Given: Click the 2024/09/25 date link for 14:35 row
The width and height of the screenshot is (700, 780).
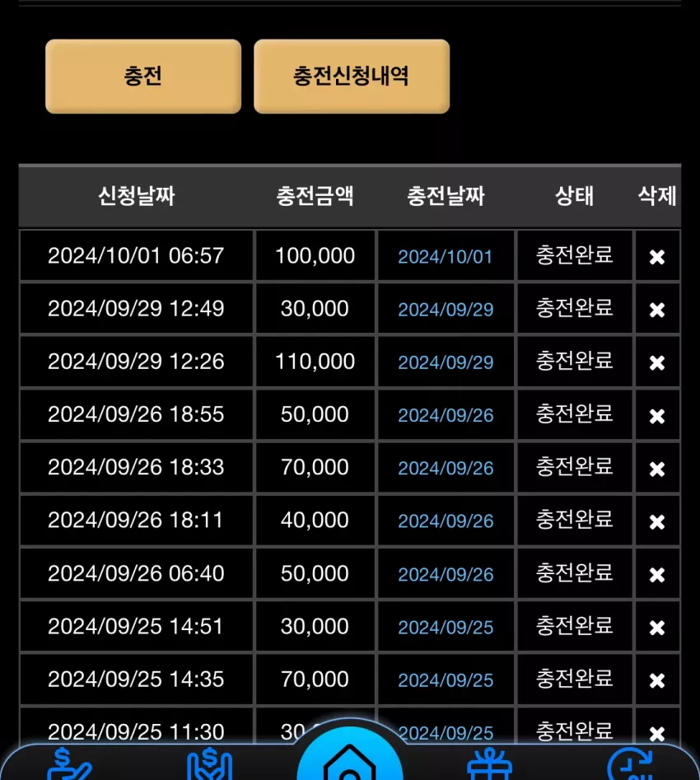Looking at the screenshot, I should point(446,680).
